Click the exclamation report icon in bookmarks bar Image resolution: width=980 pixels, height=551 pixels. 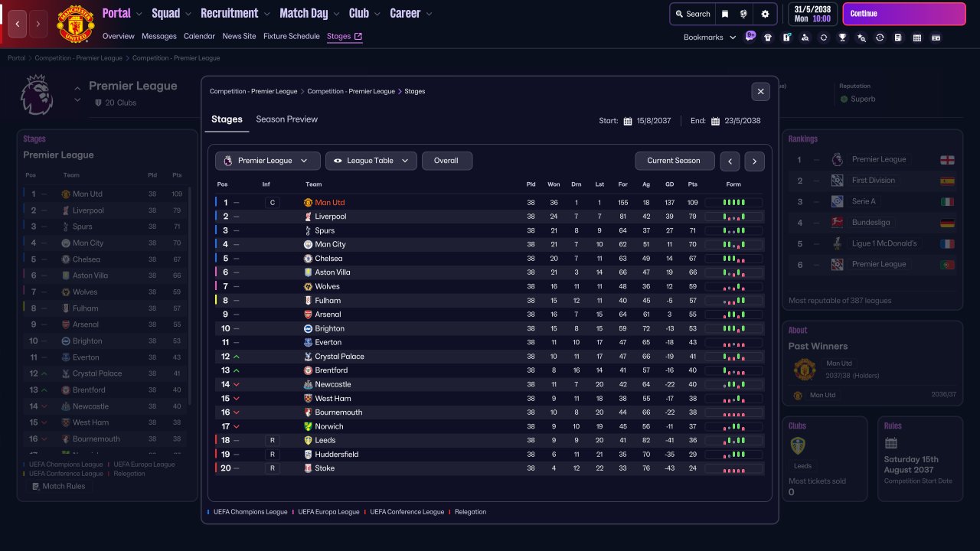(x=786, y=37)
